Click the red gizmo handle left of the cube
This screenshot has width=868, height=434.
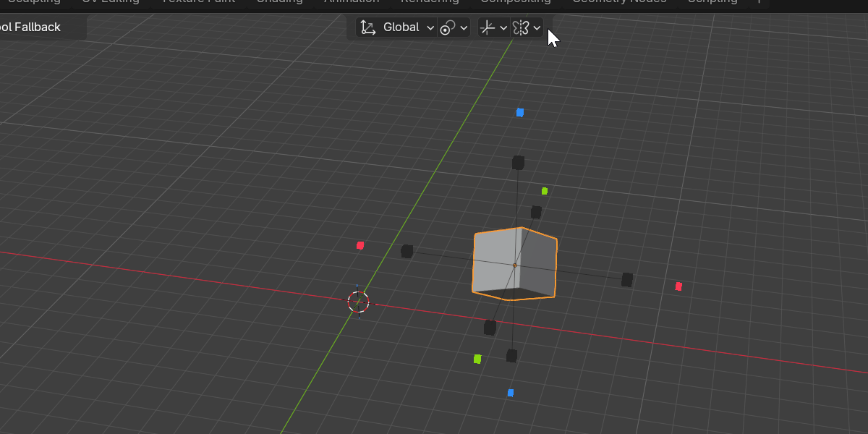[360, 245]
